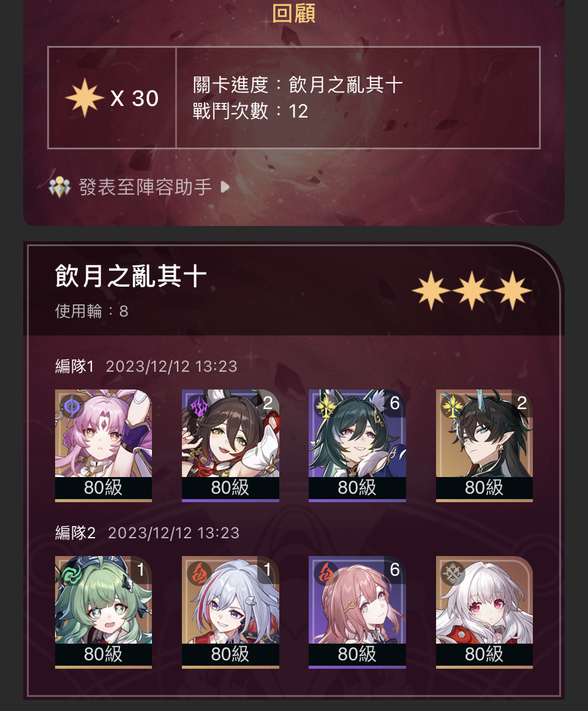Select pink-haired character portrait in 編隊1
Viewport: 588px width, 711px height.
(104, 445)
